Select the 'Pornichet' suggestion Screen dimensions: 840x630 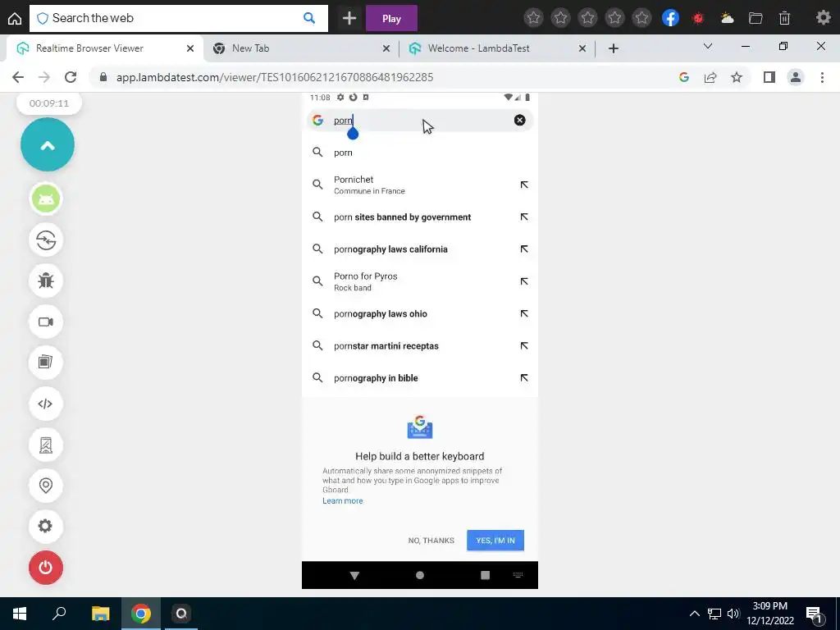420,185
